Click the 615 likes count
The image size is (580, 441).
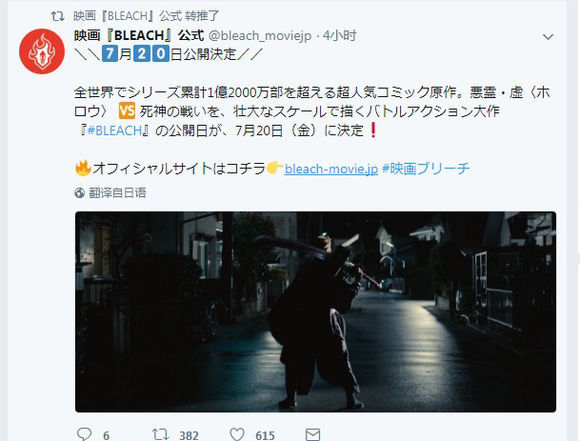pos(265,435)
